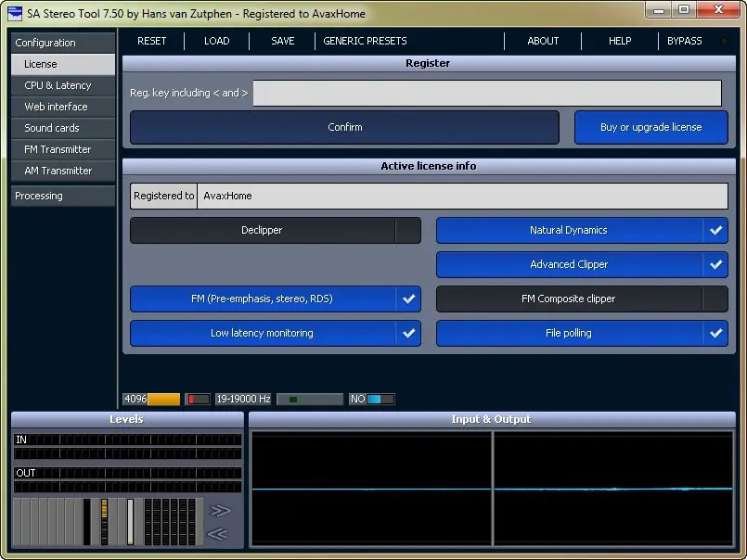Select License in the sidebar
Viewport: 747px width, 560px height.
pos(63,64)
